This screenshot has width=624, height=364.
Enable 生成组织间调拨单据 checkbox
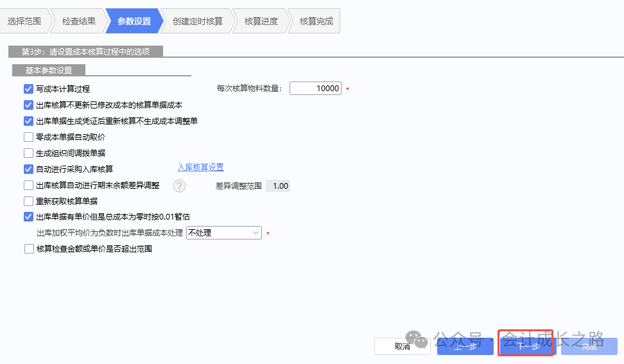coord(28,153)
